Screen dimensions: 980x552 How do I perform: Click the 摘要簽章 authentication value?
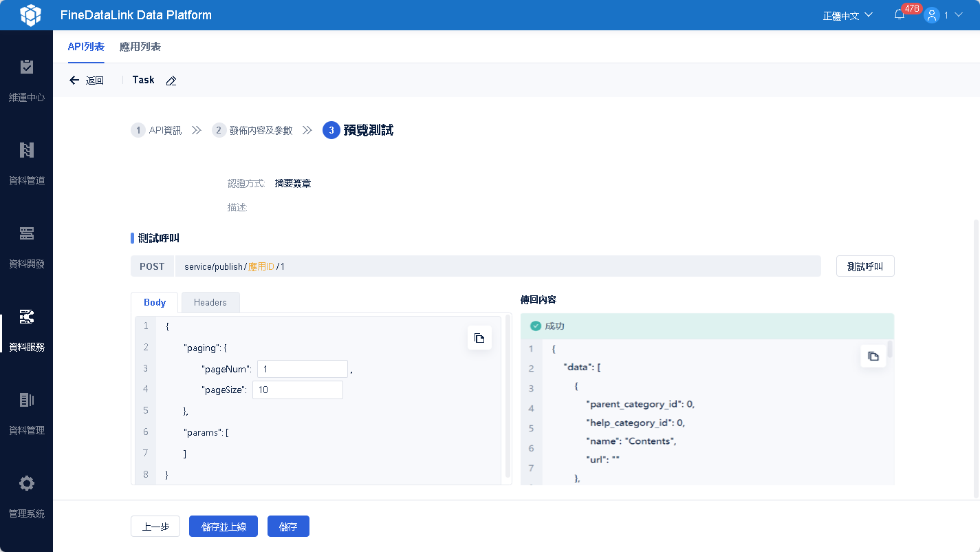[x=292, y=184]
